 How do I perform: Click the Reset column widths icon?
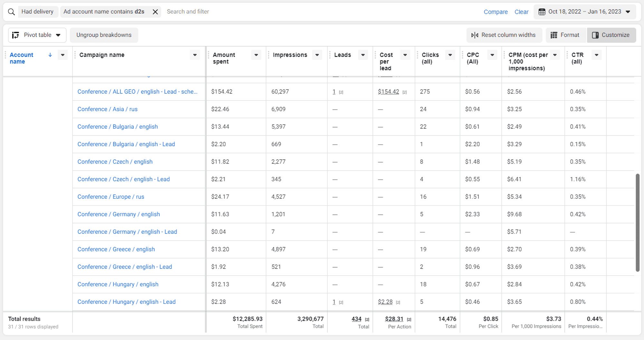[475, 35]
